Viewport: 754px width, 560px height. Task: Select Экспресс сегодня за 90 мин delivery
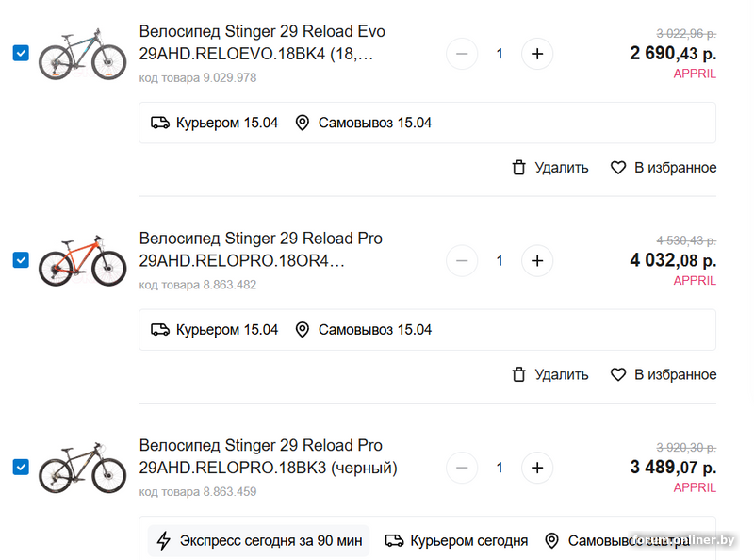coord(258,540)
